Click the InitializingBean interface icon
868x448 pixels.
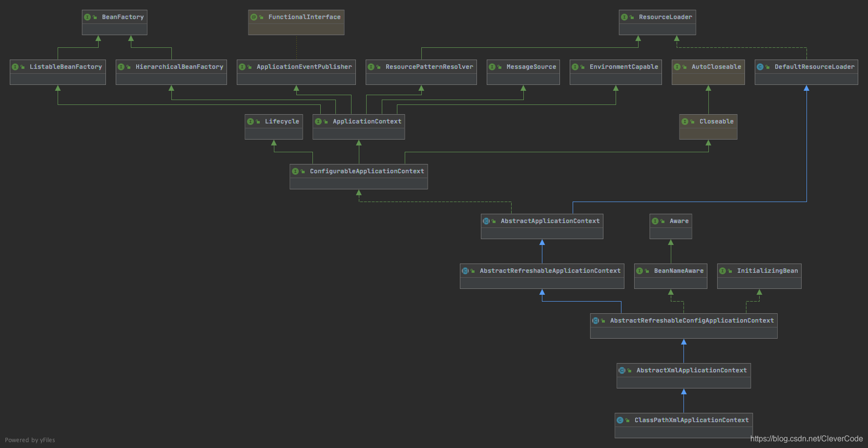pyautogui.click(x=723, y=271)
